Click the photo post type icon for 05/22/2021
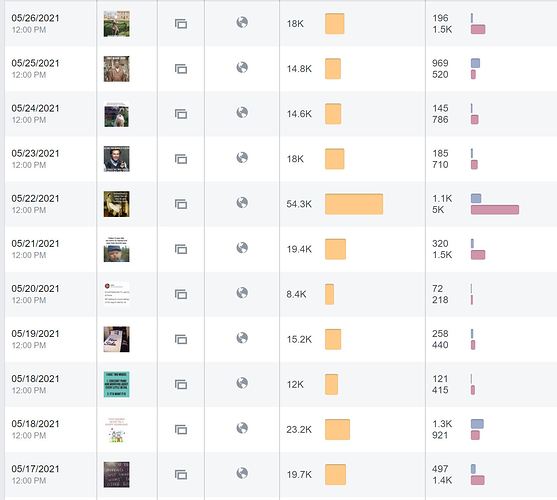The width and height of the screenshot is (557, 500). [181, 204]
